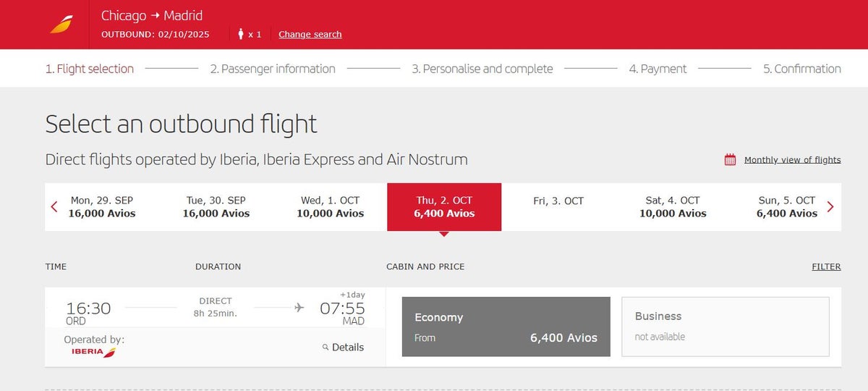
Task: Select Fri, 3. OCT date tab
Action: (558, 201)
